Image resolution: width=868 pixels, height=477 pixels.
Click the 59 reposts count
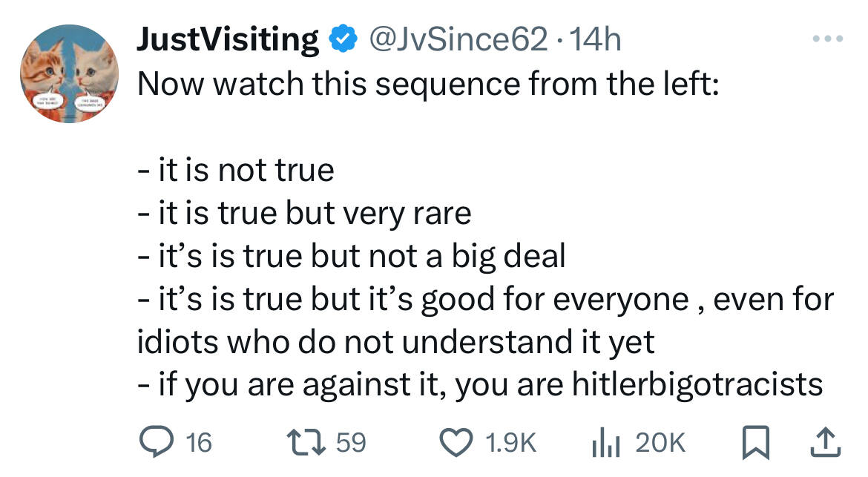click(352, 443)
